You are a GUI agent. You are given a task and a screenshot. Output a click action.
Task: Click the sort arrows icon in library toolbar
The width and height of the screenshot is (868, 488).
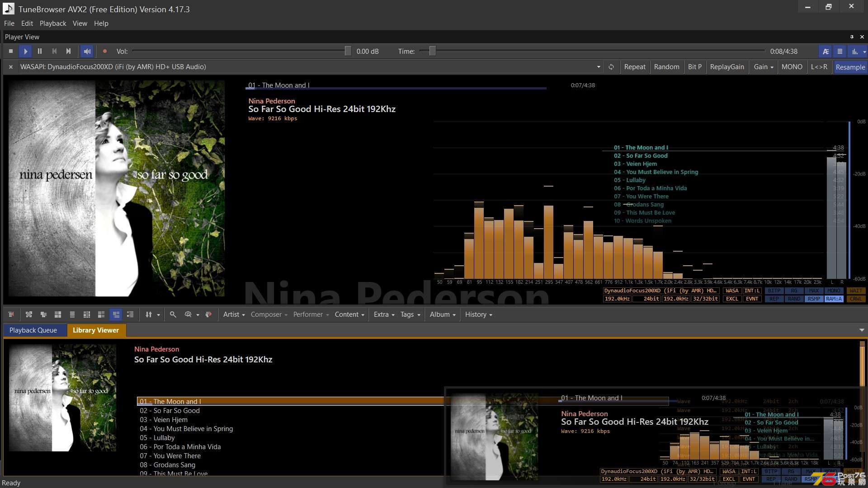(x=149, y=314)
